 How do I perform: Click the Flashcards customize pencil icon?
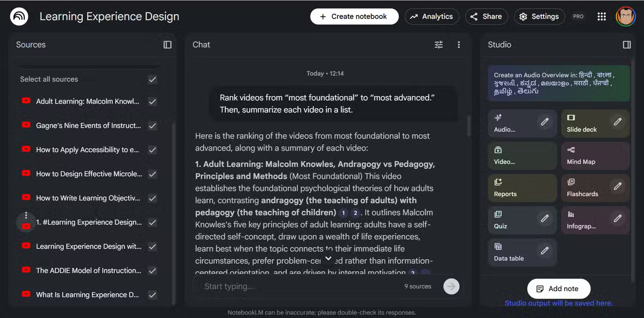coord(617,187)
